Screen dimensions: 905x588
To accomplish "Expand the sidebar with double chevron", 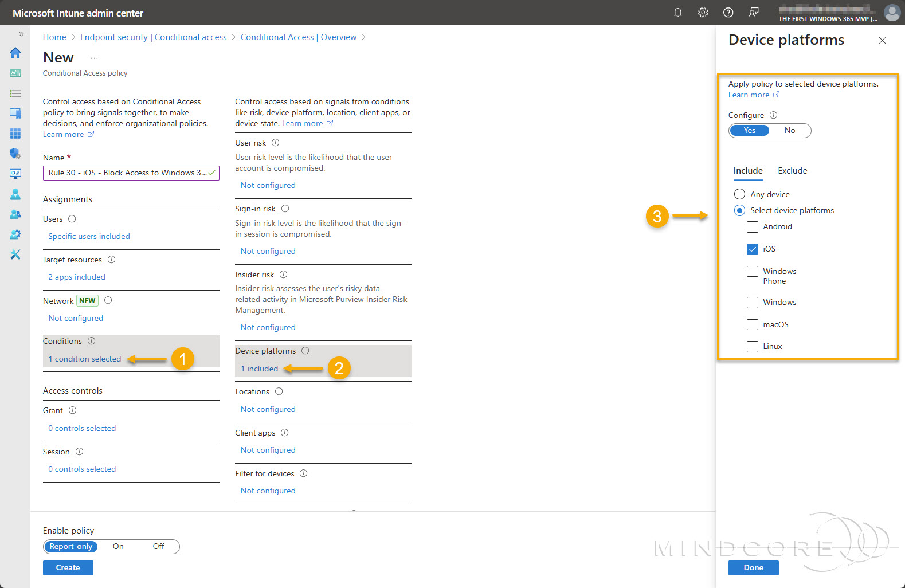I will [x=21, y=34].
